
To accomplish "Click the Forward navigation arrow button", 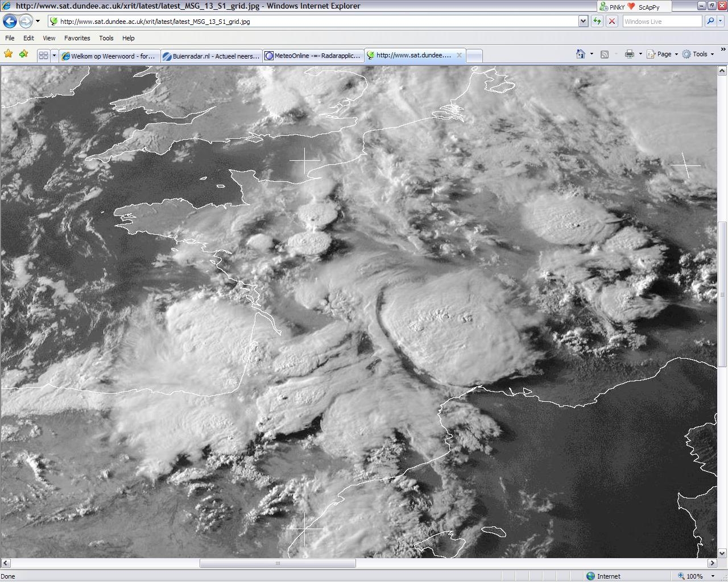I will pyautogui.click(x=26, y=22).
